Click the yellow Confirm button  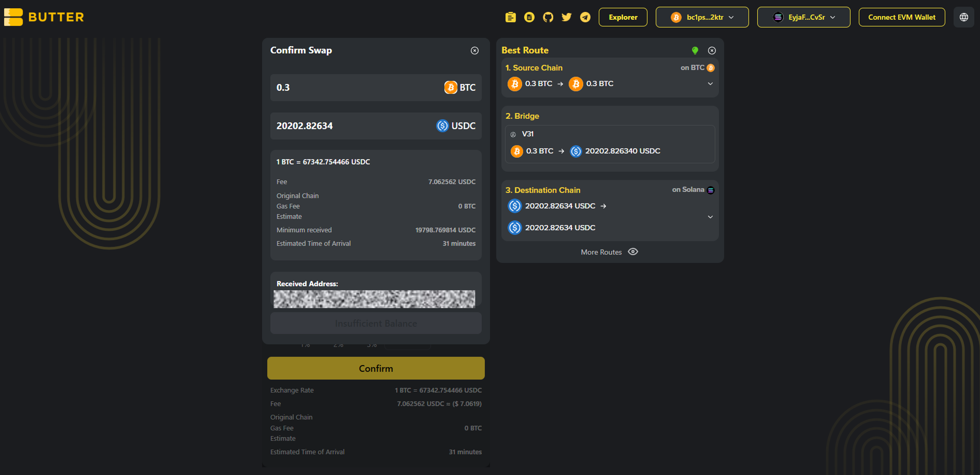(x=376, y=368)
